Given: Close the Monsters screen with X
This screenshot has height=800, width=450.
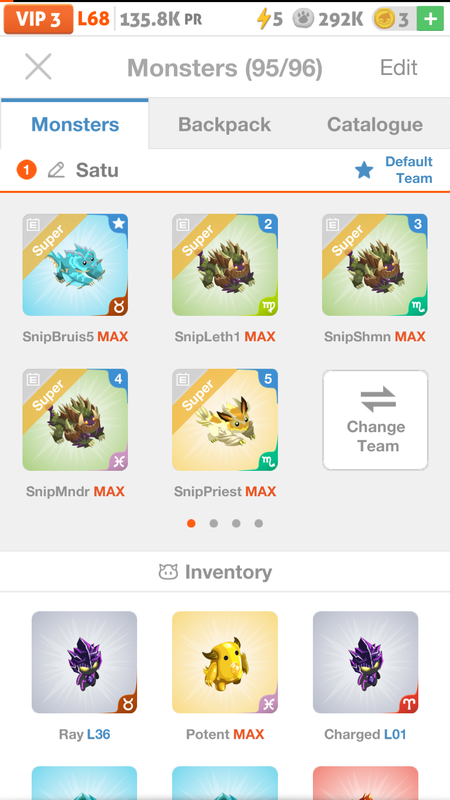Looking at the screenshot, I should coord(38,67).
